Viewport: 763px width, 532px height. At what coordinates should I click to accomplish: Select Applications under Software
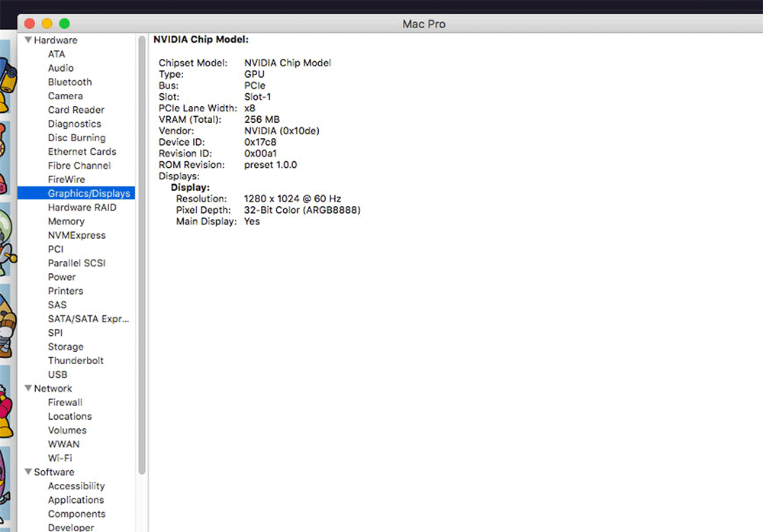click(x=76, y=501)
